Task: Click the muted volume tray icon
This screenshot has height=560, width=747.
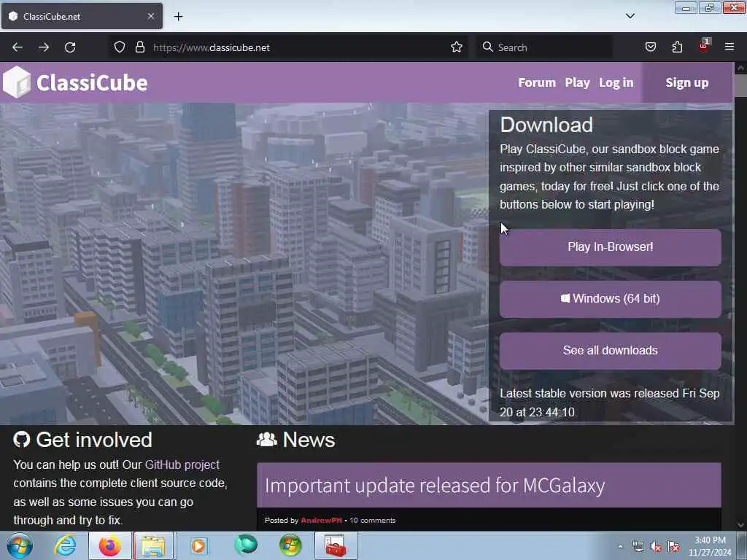Action: pyautogui.click(x=656, y=547)
